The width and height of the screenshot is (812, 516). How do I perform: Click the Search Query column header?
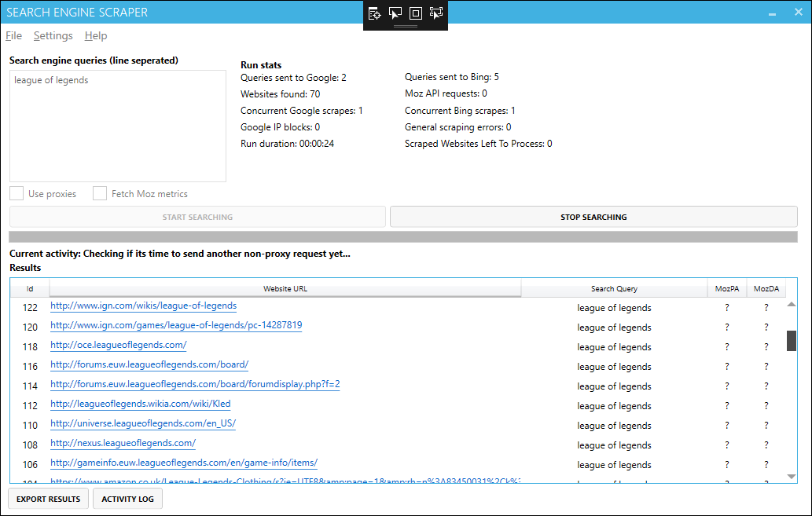pos(614,289)
